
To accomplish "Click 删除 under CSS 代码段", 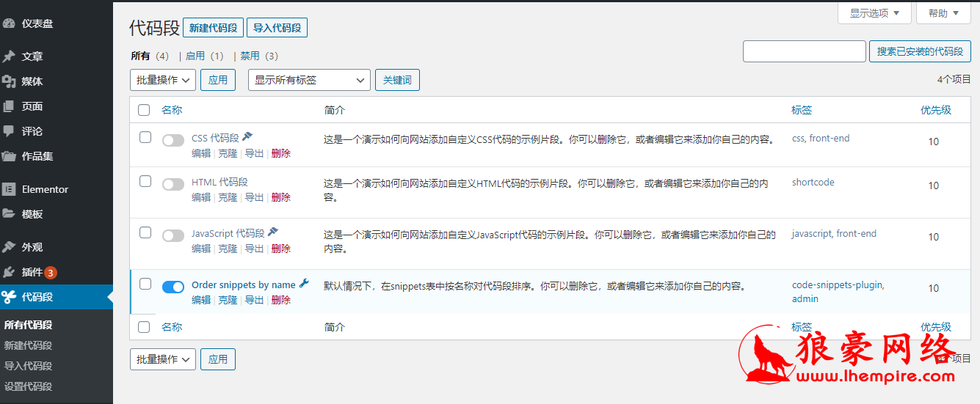I will pos(281,153).
